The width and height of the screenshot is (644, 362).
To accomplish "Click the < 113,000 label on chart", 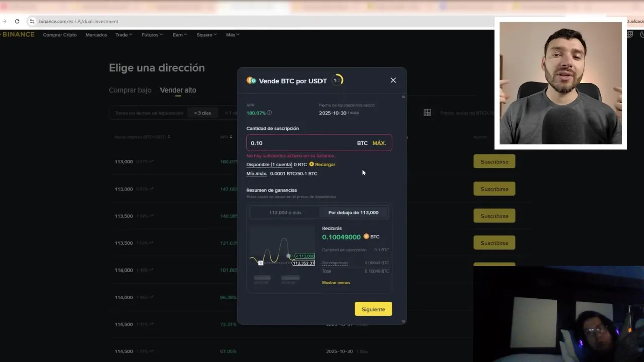I will click(x=305, y=256).
